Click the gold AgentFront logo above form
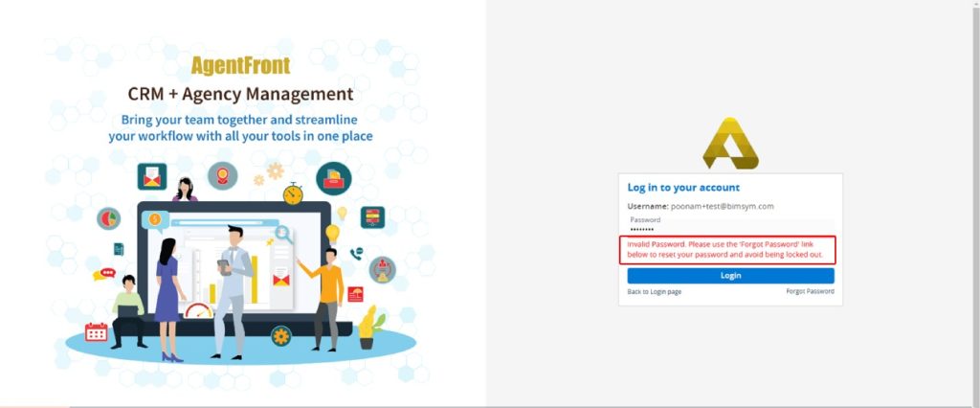Image resolution: width=980 pixels, height=408 pixels. pyautogui.click(x=730, y=143)
